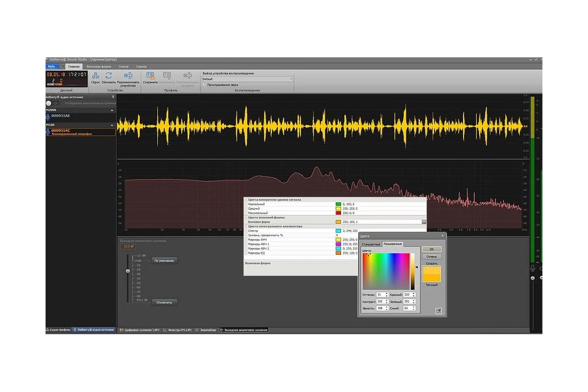Click Отмена in the color dialog
This screenshot has width=588, height=392.
(432, 256)
